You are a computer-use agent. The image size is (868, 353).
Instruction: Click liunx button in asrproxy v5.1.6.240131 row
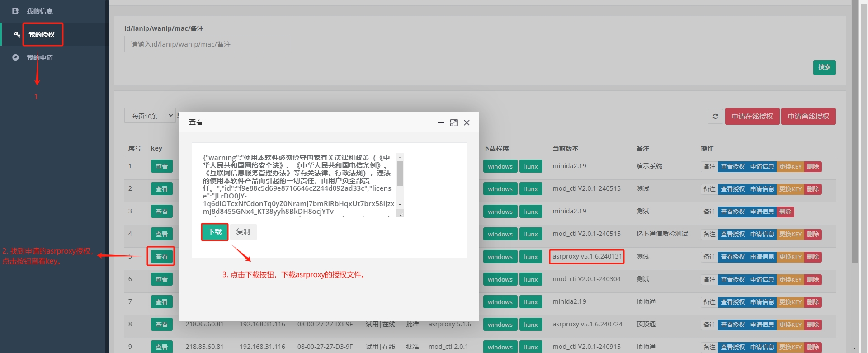[531, 257]
